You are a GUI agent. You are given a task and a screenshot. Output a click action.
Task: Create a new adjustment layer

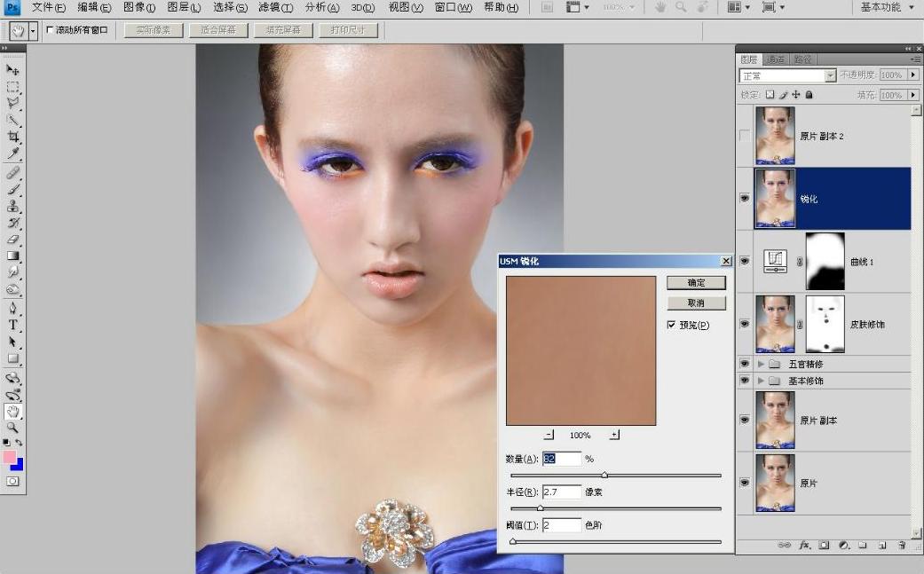point(843,545)
